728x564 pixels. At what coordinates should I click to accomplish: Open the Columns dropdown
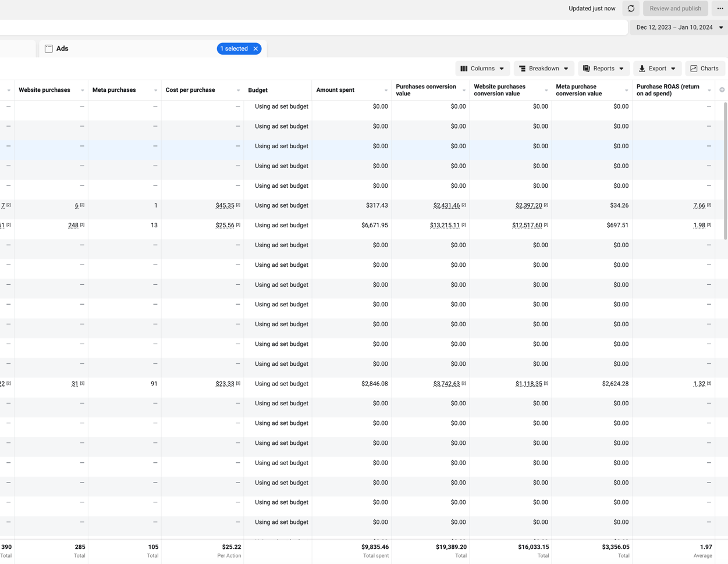482,69
